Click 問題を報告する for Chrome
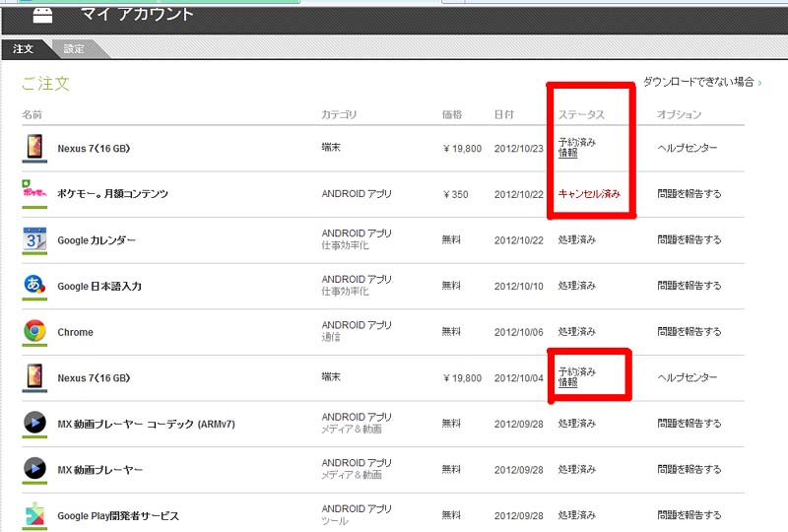Screen dimensions: 788x532 (x=689, y=332)
